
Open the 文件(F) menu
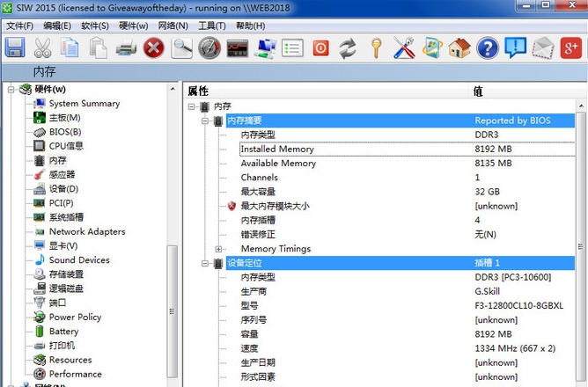(19, 26)
